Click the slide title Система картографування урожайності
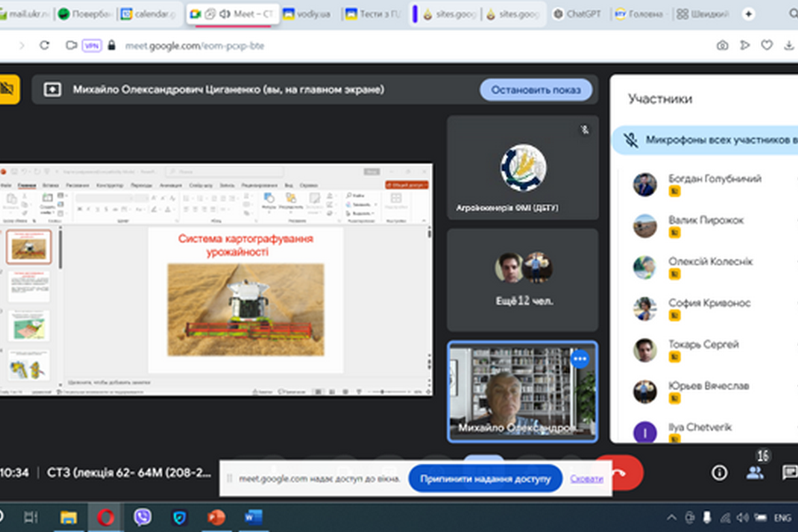The image size is (798, 532). 246,245
